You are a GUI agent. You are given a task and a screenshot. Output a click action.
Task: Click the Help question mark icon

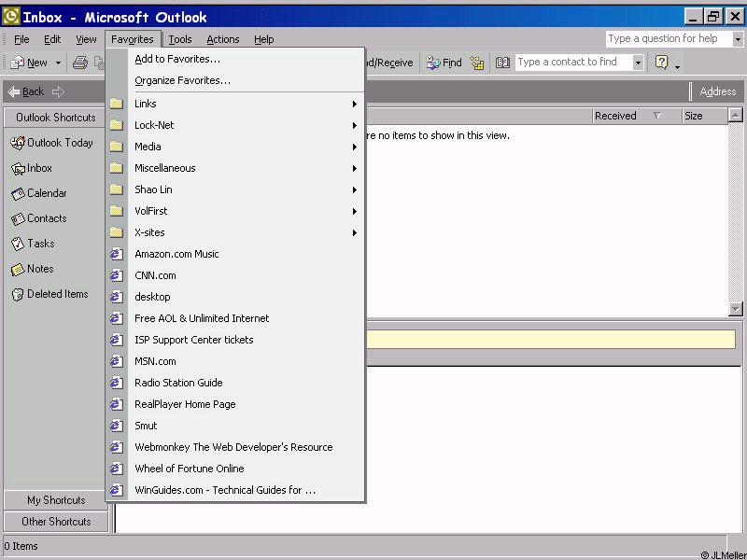[662, 63]
